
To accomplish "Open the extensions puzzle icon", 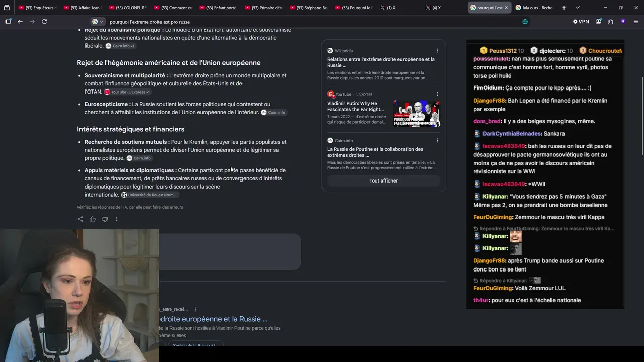I will pos(610,22).
